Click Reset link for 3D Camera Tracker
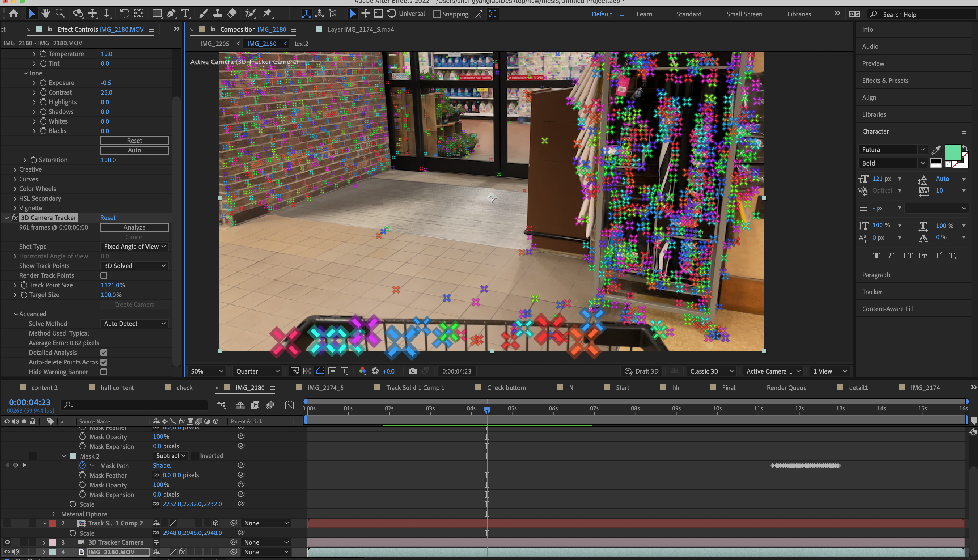This screenshot has height=560, width=978. 108,218
